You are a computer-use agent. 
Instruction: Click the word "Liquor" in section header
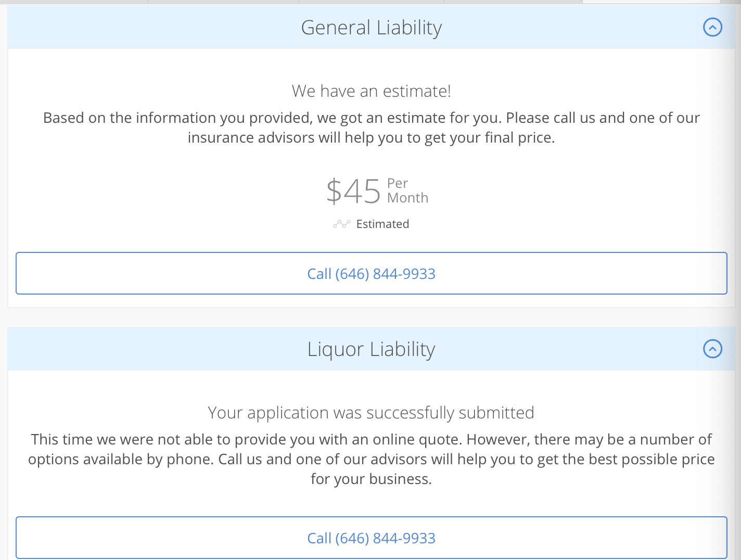pos(335,349)
